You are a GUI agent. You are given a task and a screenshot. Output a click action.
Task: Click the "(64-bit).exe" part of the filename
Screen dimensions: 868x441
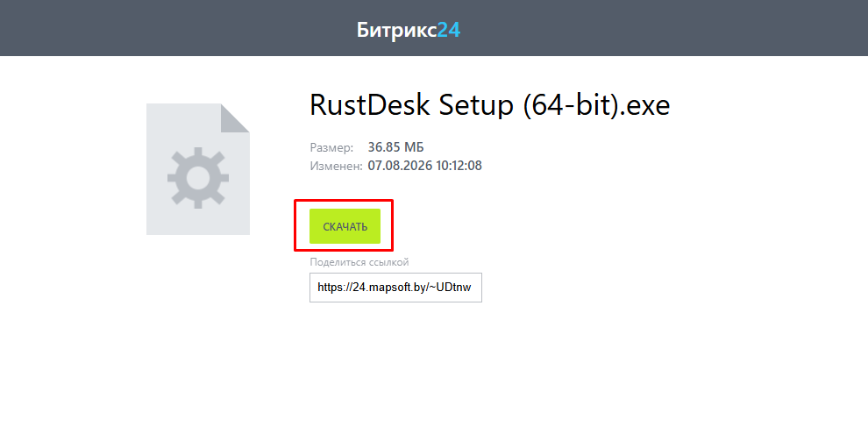pyautogui.click(x=597, y=104)
